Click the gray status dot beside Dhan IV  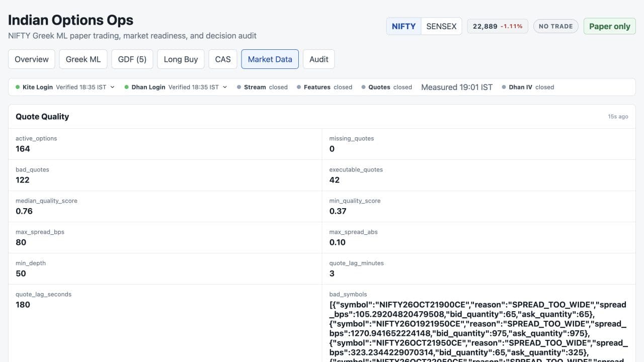(504, 87)
